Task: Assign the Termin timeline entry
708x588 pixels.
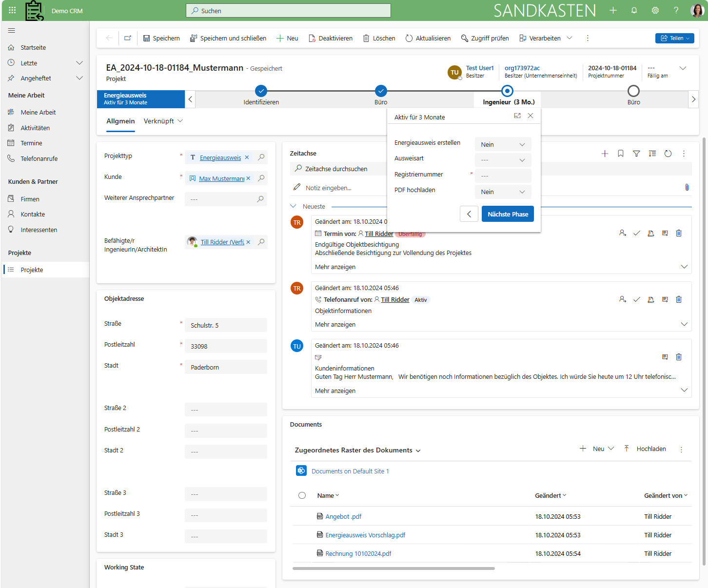Action: coord(623,233)
